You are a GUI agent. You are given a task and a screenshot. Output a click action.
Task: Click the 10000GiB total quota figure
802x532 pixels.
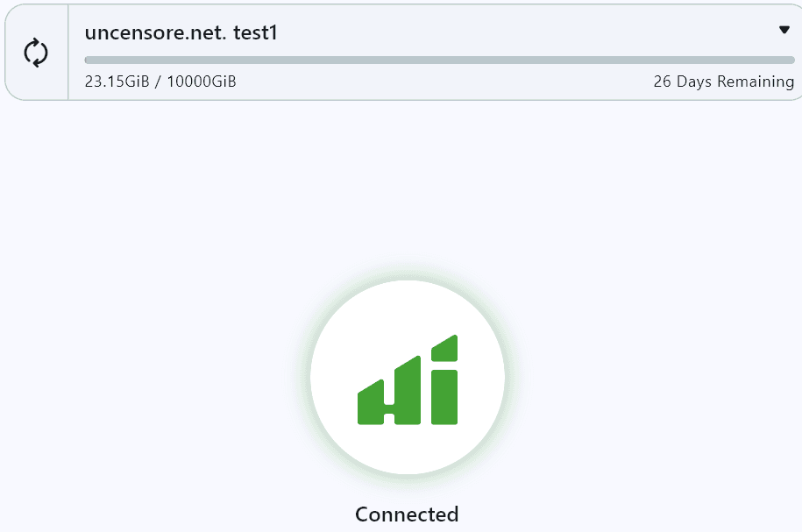[202, 82]
